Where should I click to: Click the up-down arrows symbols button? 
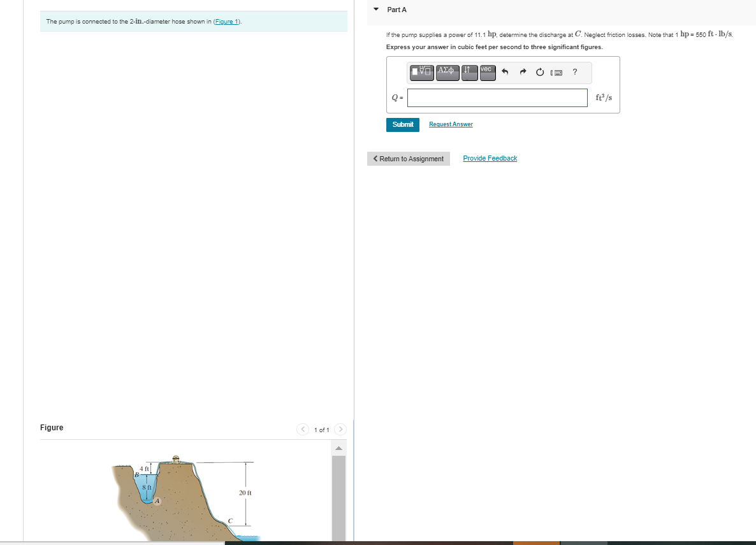pyautogui.click(x=469, y=72)
